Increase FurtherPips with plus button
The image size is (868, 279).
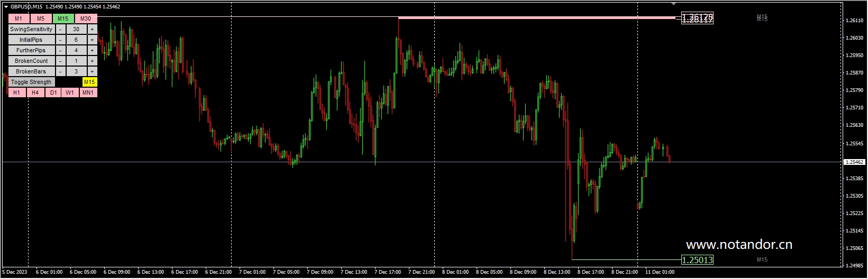pyautogui.click(x=92, y=50)
